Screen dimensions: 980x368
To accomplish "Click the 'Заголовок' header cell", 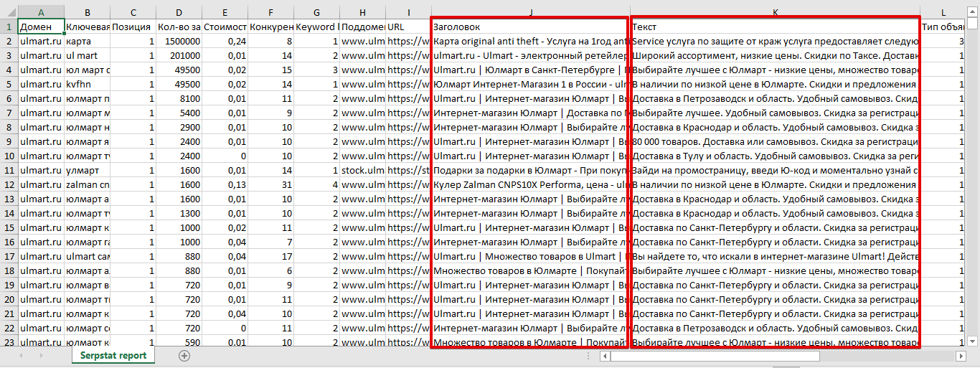I will pos(531,27).
